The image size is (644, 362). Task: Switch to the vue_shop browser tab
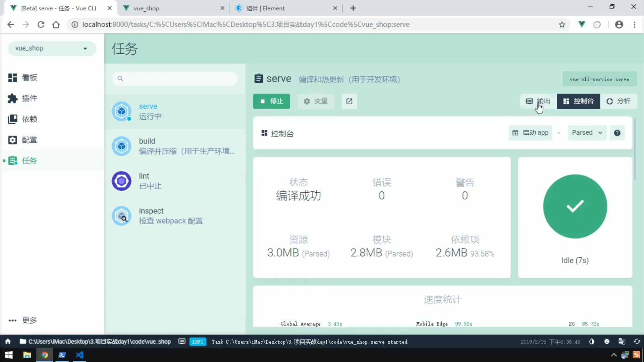tap(173, 8)
